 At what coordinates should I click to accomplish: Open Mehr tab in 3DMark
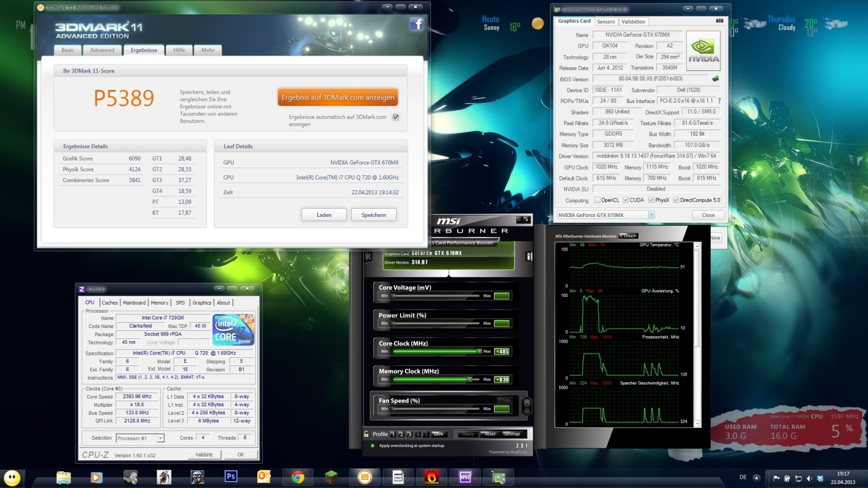[208, 50]
